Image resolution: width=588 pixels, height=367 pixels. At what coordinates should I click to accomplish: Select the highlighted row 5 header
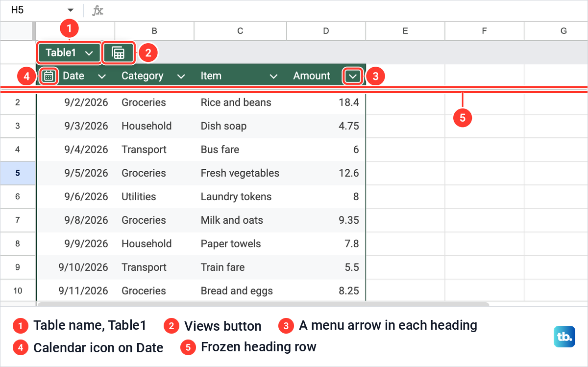pos(18,173)
